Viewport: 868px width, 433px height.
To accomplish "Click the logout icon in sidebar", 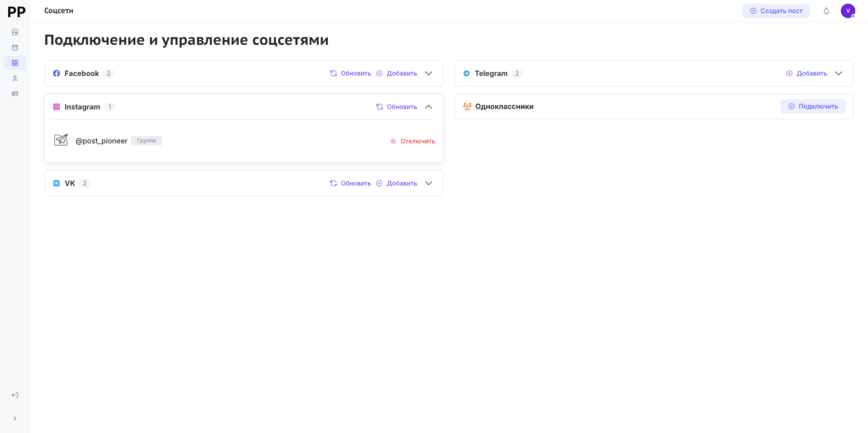I will (x=15, y=395).
